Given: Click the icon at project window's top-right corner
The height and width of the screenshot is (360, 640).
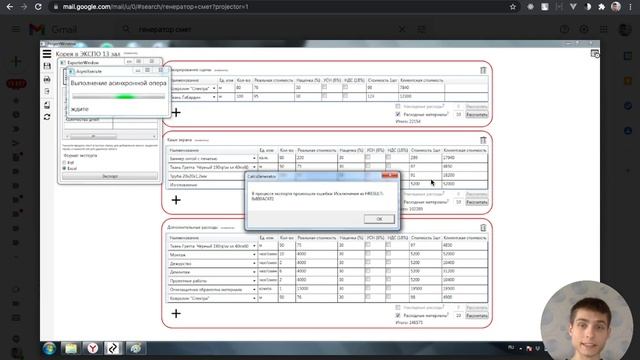Looking at the screenshot, I should pyautogui.click(x=595, y=53).
